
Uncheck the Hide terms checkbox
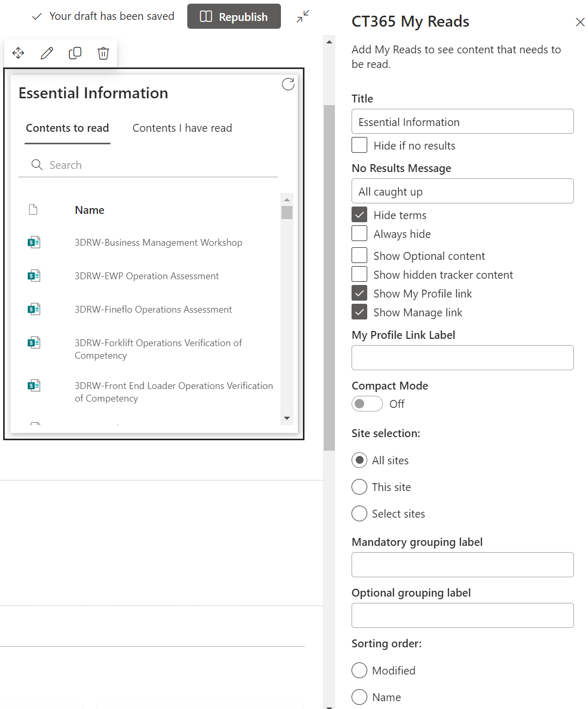click(359, 215)
